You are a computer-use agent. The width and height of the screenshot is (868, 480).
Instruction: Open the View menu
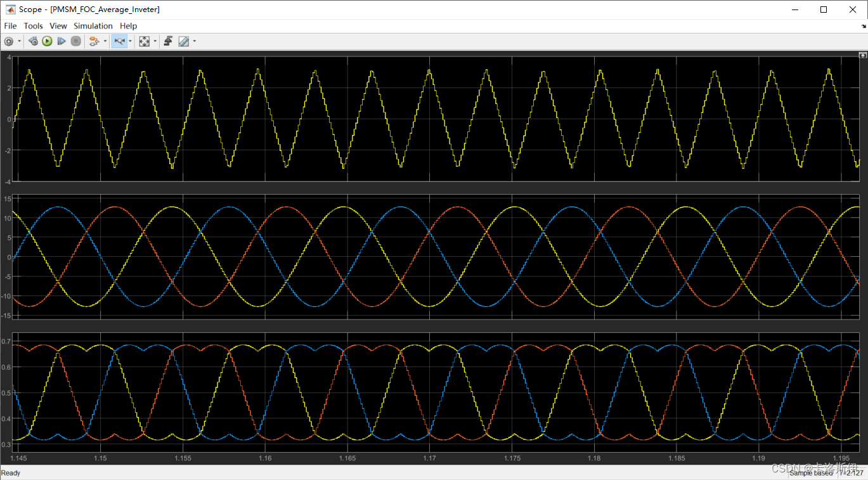58,26
